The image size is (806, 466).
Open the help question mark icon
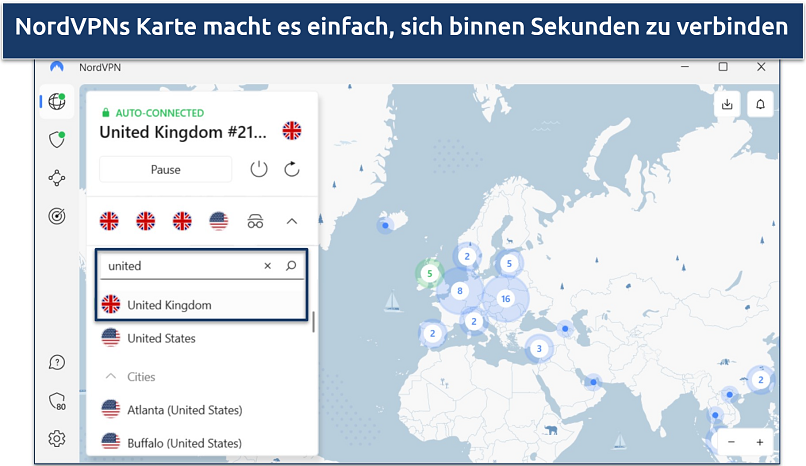(x=57, y=362)
